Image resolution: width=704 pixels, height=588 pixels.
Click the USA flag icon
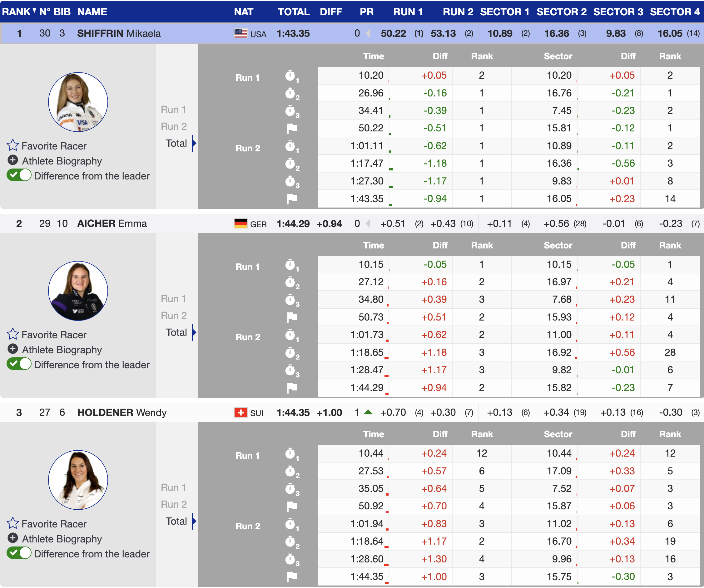click(240, 33)
